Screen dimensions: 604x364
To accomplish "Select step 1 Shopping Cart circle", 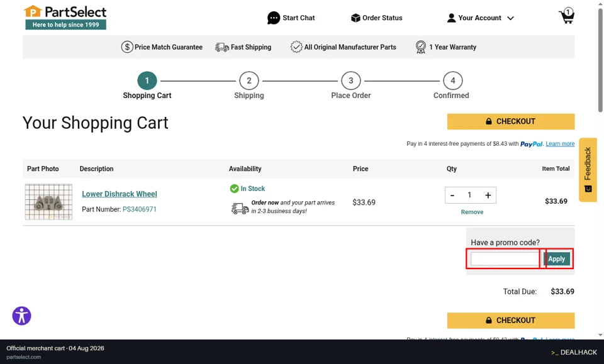I will (147, 81).
